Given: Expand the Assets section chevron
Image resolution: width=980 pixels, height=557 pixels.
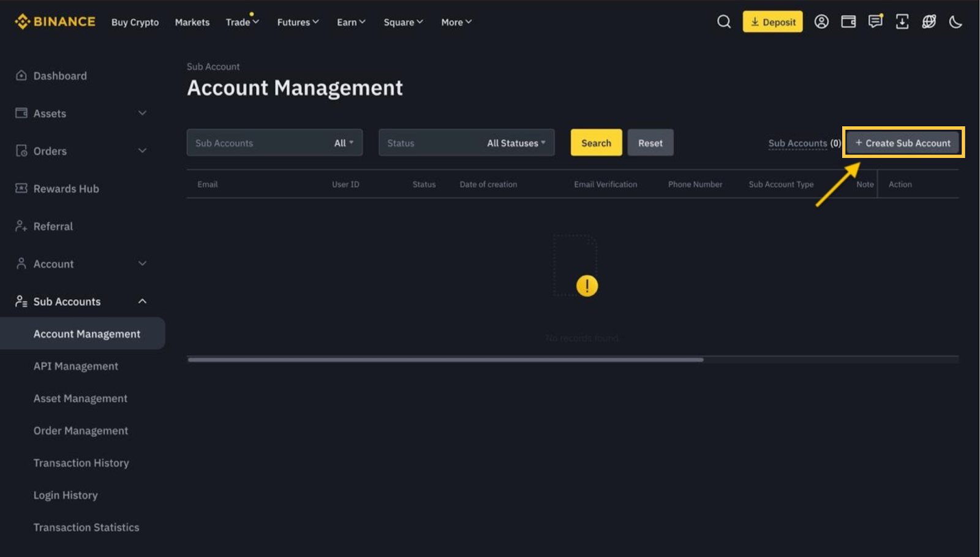Looking at the screenshot, I should (x=142, y=113).
